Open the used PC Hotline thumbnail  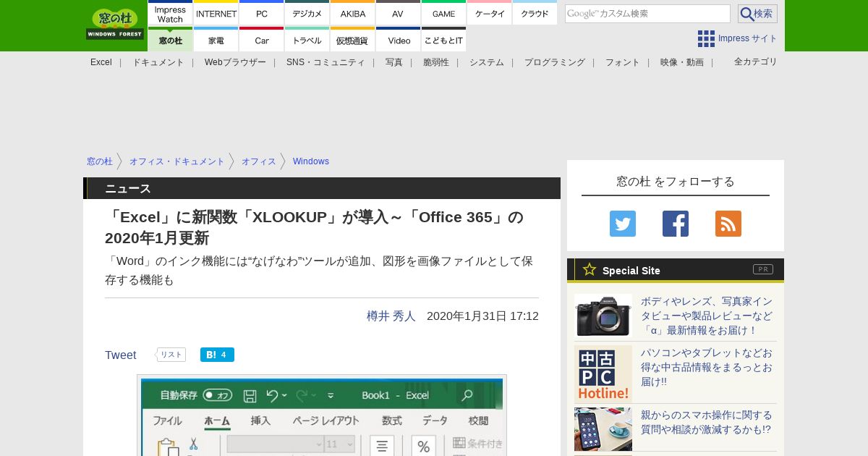603,373
